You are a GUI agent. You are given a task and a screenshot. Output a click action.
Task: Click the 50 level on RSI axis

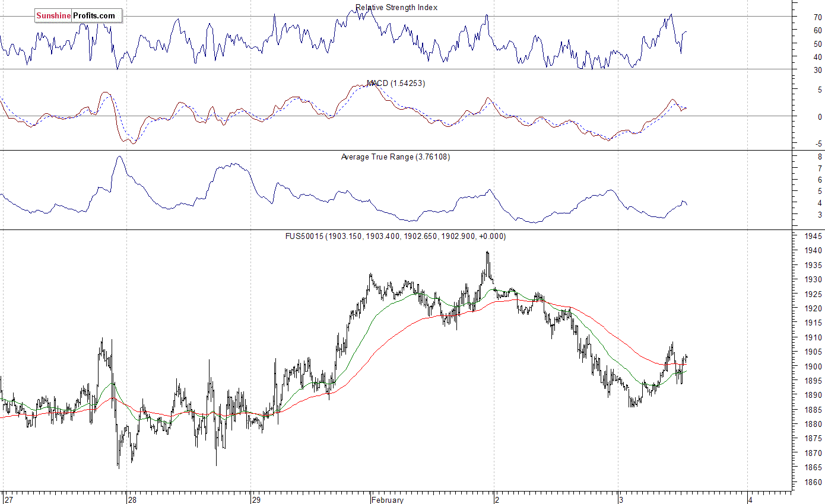point(817,44)
